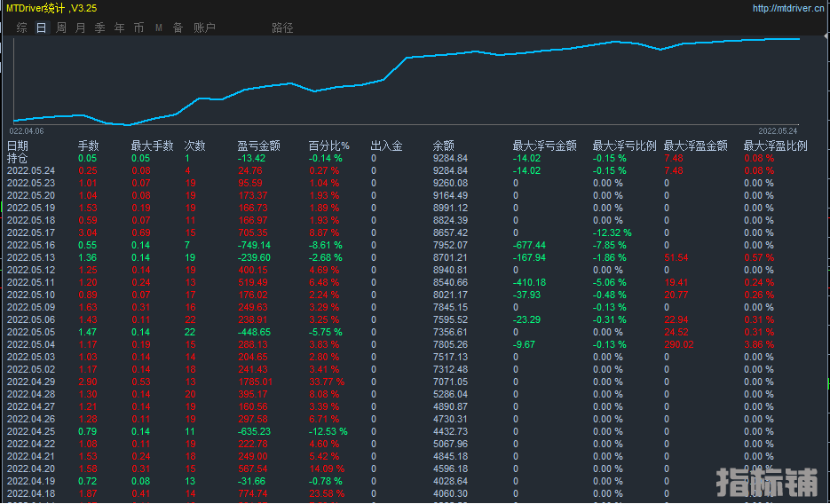Select the 2022.04.29 date row
The height and width of the screenshot is (504, 830).
tap(31, 382)
